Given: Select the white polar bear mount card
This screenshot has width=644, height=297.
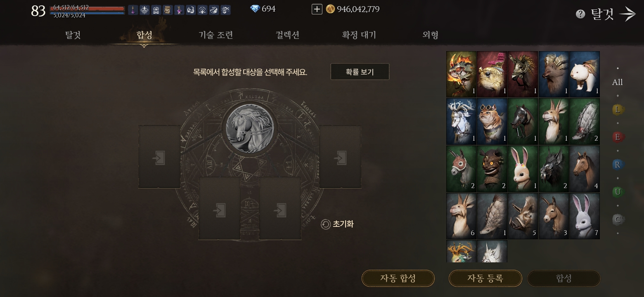Looking at the screenshot, I should tap(585, 74).
